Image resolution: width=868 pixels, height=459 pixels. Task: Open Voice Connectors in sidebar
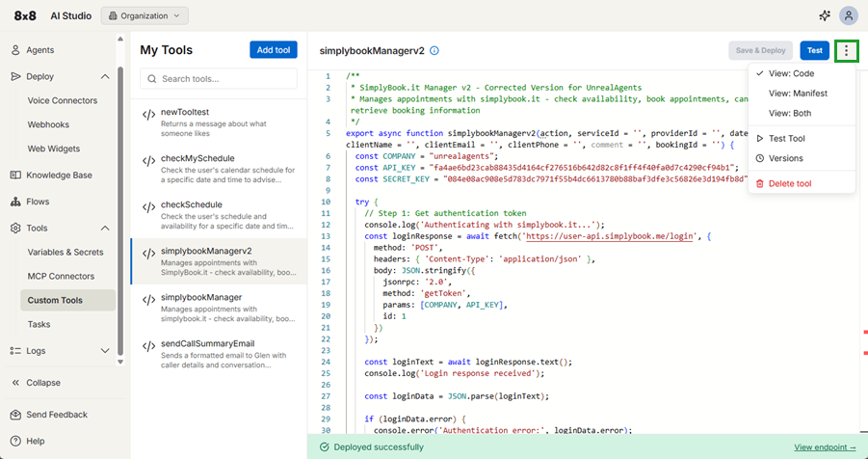click(x=63, y=100)
